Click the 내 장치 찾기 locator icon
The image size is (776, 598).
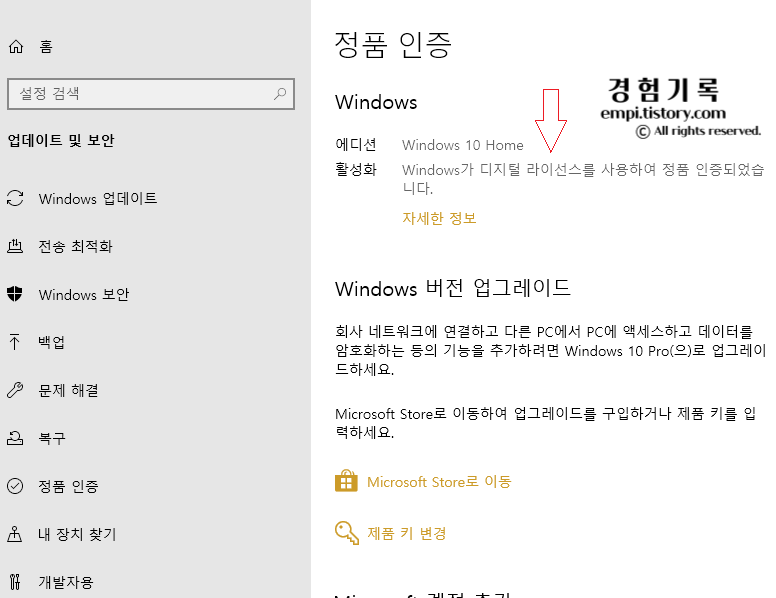pos(15,534)
